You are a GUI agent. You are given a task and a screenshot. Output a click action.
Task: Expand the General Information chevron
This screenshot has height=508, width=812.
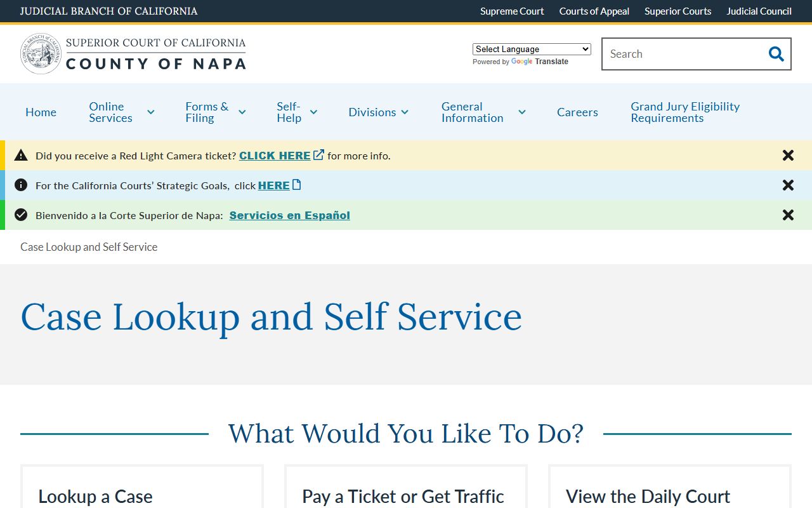(x=521, y=112)
